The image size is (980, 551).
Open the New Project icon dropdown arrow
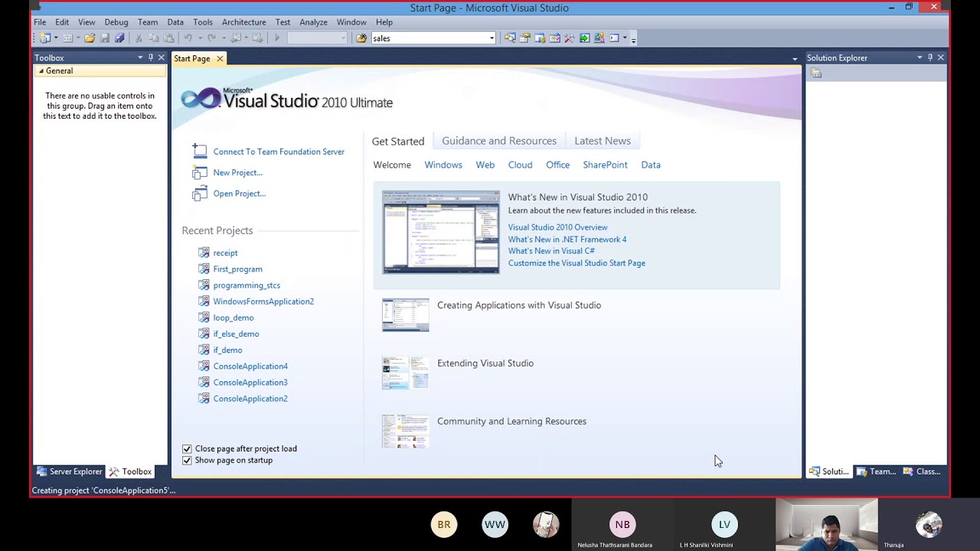coord(54,38)
